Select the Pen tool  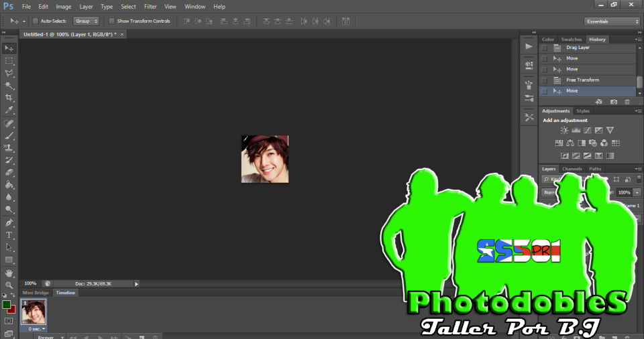click(x=9, y=223)
